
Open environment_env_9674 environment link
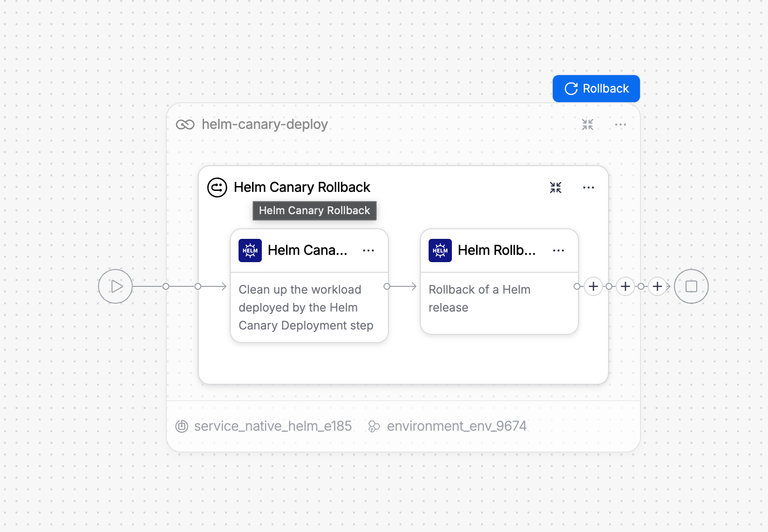pos(457,426)
